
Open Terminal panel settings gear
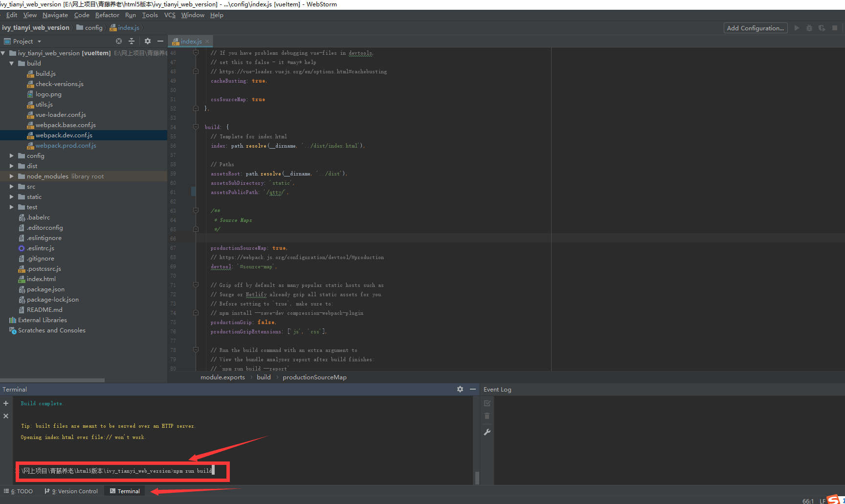[x=460, y=389]
